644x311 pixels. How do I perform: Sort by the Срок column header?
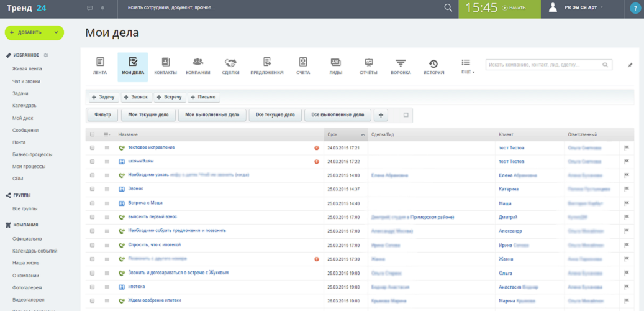pyautogui.click(x=346, y=134)
